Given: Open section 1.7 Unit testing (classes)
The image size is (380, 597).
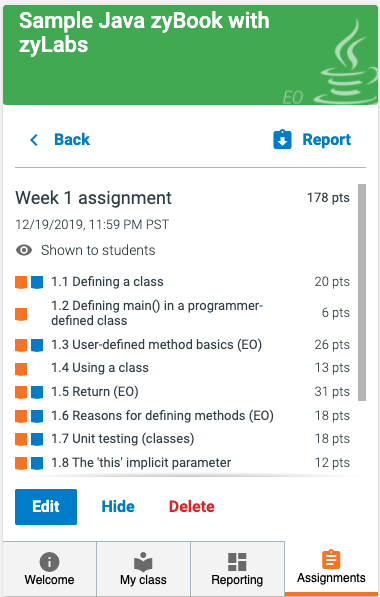Looking at the screenshot, I should (123, 439).
